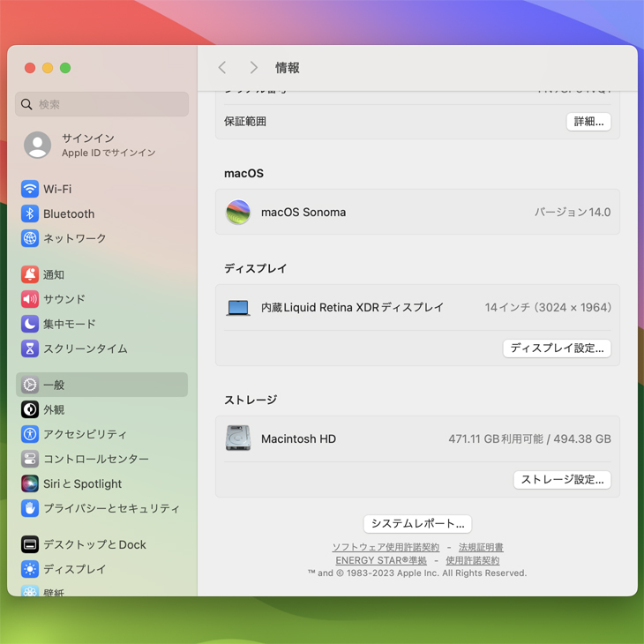Image resolution: width=644 pixels, height=644 pixels.
Task: Open ディスプレイ sun icon in sidebar
Action: [x=30, y=569]
